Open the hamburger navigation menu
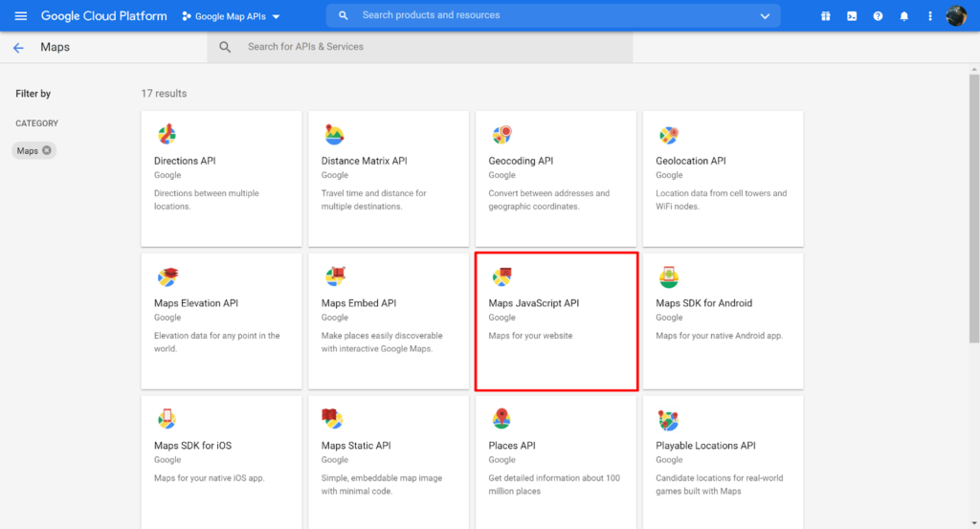 tap(21, 15)
